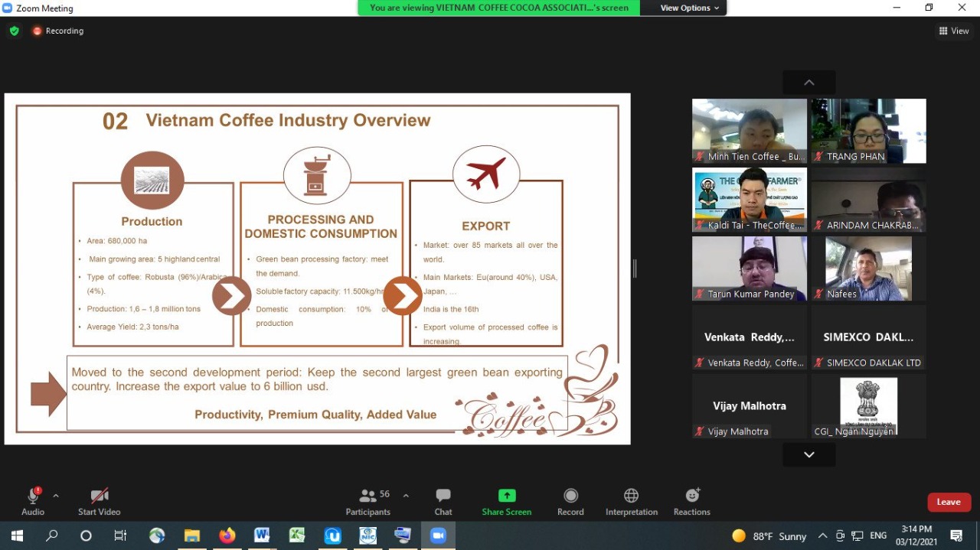Select Minh Tien Coffee video thumbnail

tap(750, 131)
